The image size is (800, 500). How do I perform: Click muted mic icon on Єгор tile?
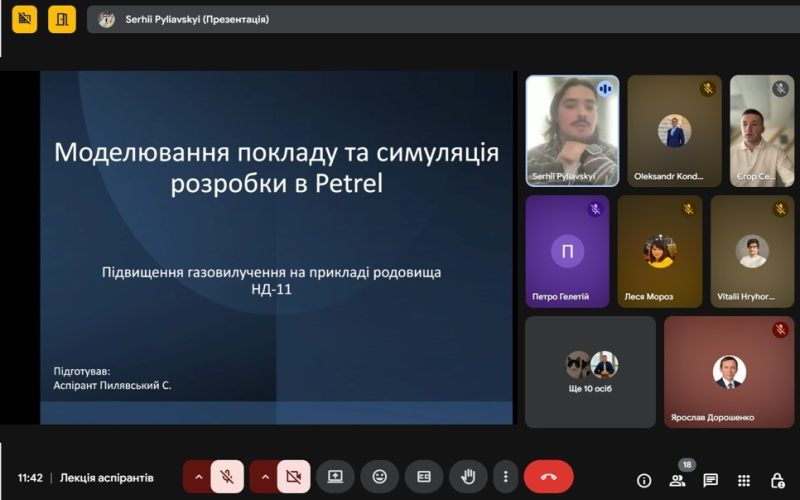point(780,89)
